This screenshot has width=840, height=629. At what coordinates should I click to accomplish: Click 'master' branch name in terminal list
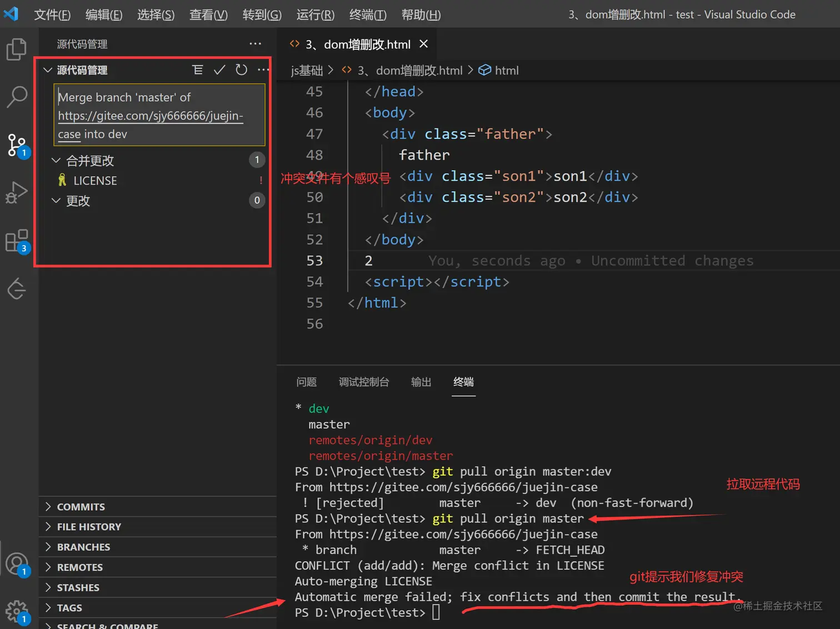[329, 425]
